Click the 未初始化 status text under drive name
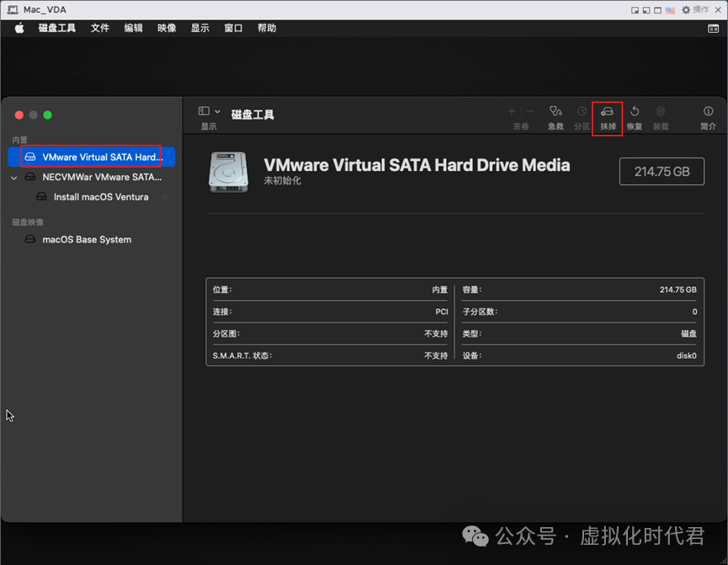This screenshot has width=728, height=565. click(282, 181)
